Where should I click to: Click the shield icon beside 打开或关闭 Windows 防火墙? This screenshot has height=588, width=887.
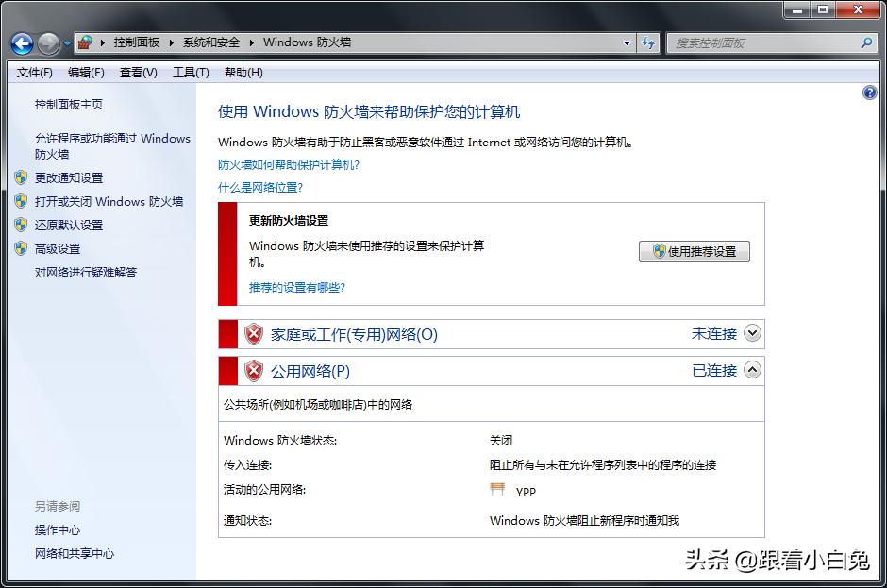click(20, 201)
